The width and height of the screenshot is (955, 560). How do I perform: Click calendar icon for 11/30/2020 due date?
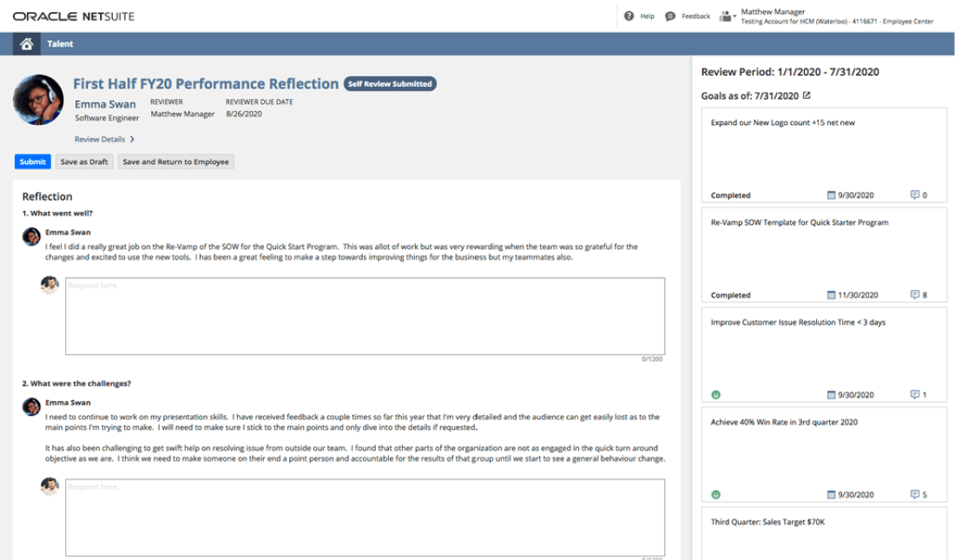point(831,295)
